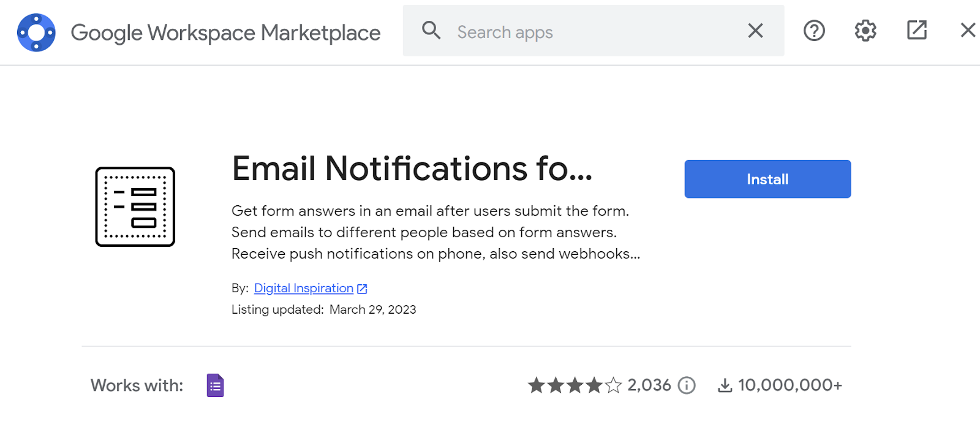Click the Google Workspace Marketplace title
Image resolution: width=980 pixels, height=435 pixels.
[225, 32]
